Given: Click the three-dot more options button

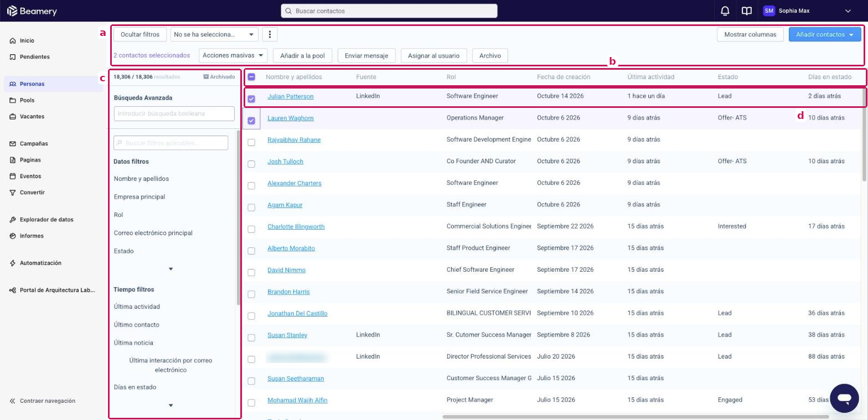Looking at the screenshot, I should point(270,34).
